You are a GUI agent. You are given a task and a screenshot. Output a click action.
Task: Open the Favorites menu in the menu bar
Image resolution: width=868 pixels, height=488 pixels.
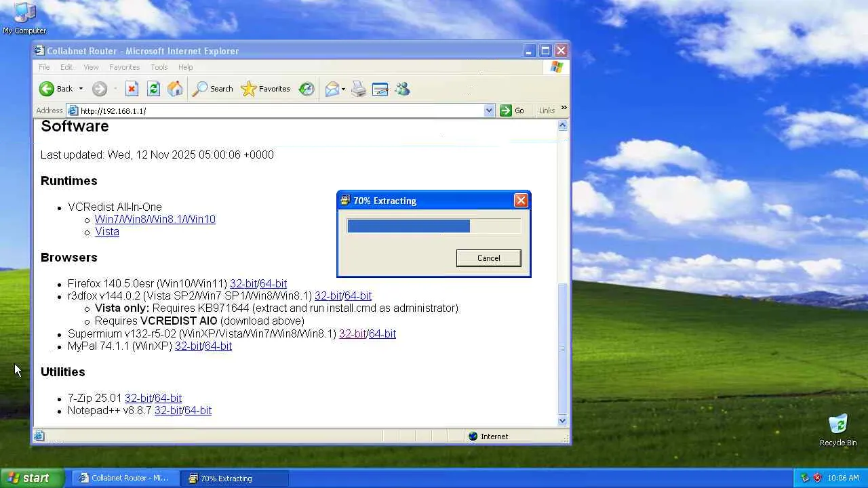coord(125,67)
